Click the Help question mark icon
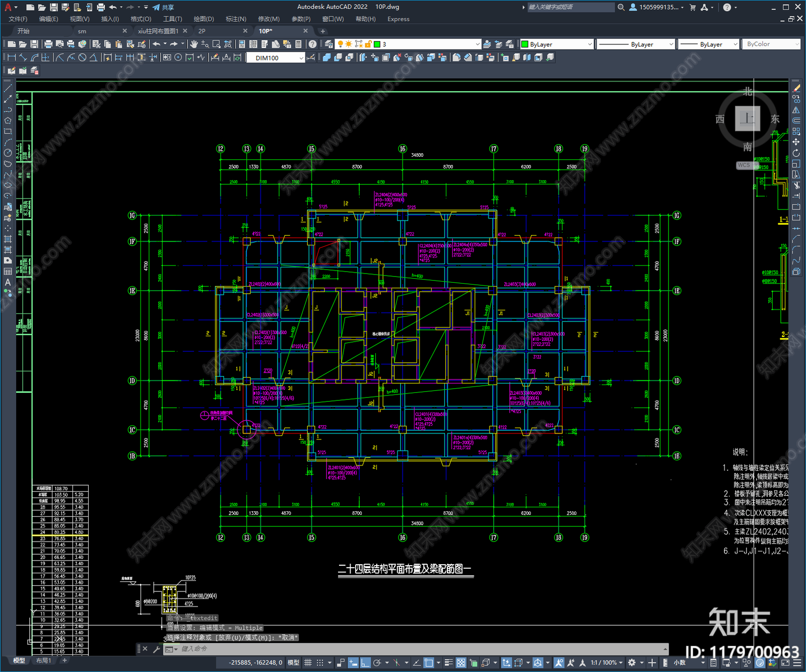Viewport: 806px width, 672px height. [313, 44]
